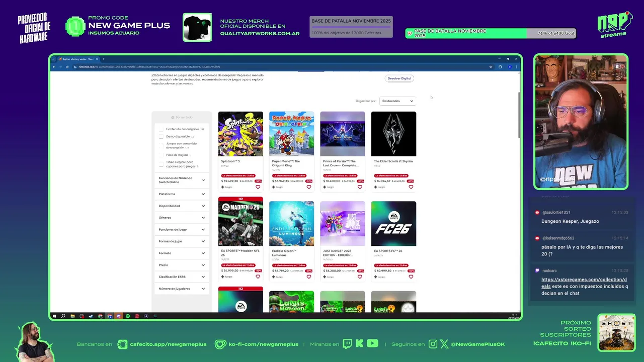Click the Devolver Digital button
This screenshot has width=644, height=362.
coord(399,78)
